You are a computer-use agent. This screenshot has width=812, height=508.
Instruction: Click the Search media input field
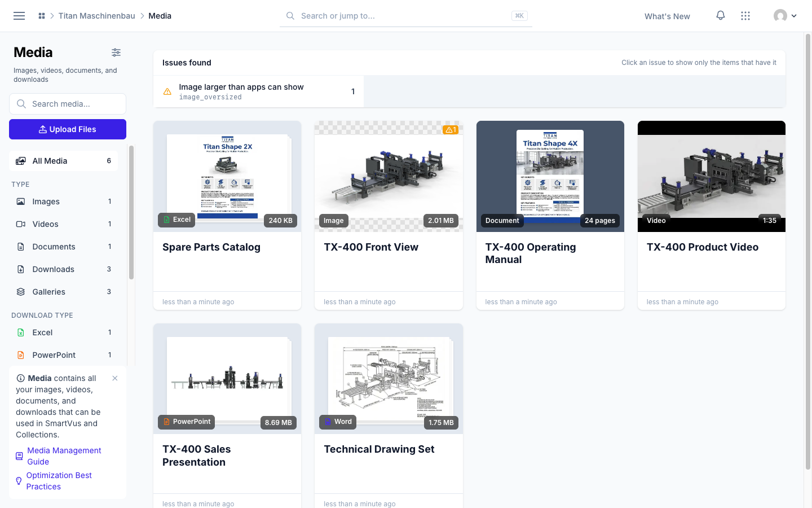(x=68, y=104)
